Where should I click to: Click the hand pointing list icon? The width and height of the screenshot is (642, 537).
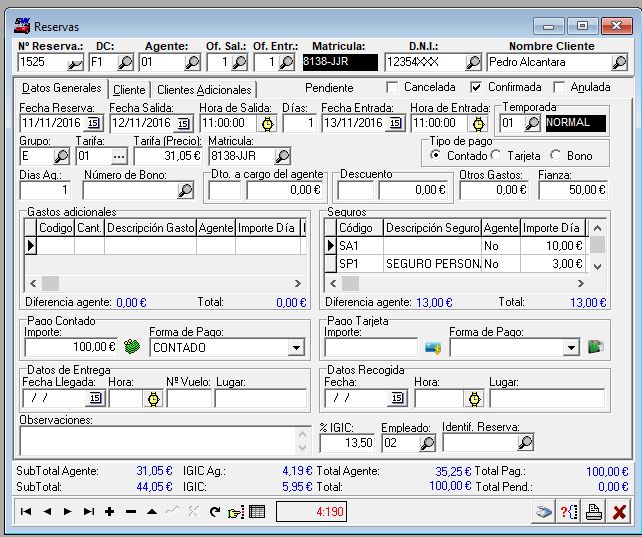pos(236,512)
